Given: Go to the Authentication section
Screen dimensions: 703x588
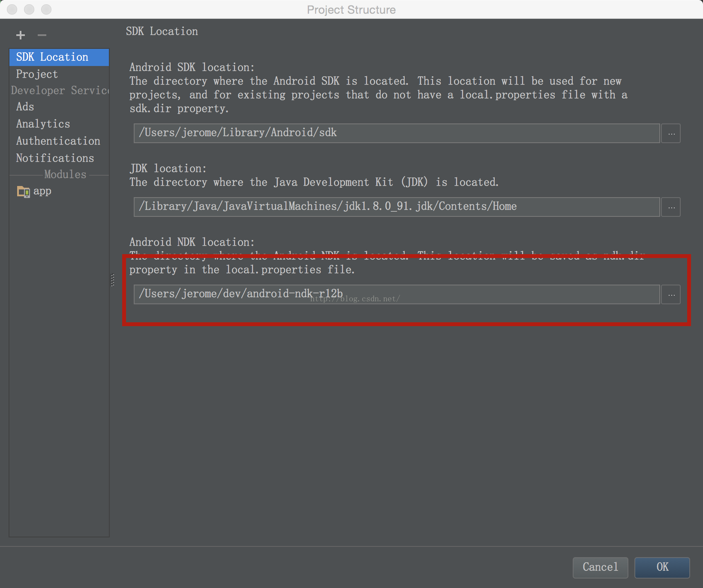Looking at the screenshot, I should click(x=58, y=141).
